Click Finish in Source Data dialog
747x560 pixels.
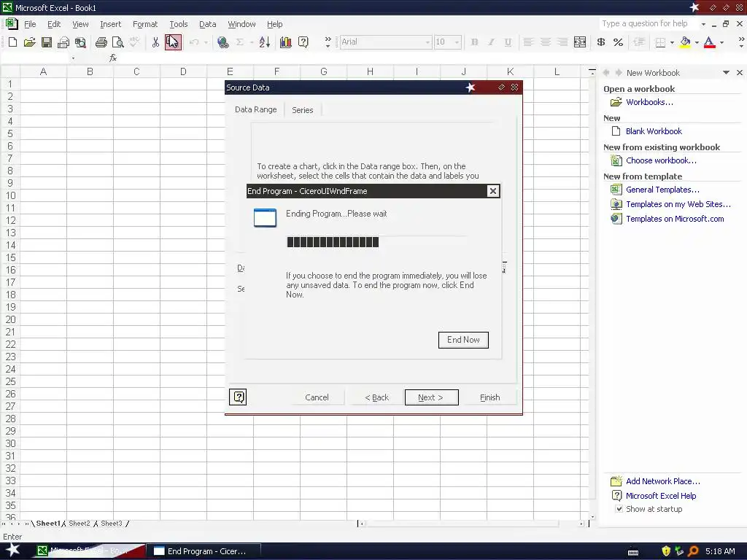(489, 397)
